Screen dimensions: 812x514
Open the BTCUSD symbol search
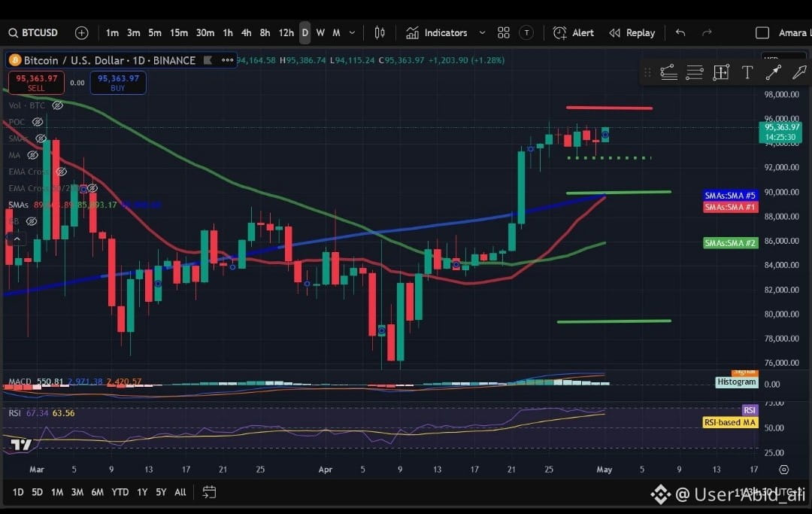pyautogui.click(x=33, y=32)
